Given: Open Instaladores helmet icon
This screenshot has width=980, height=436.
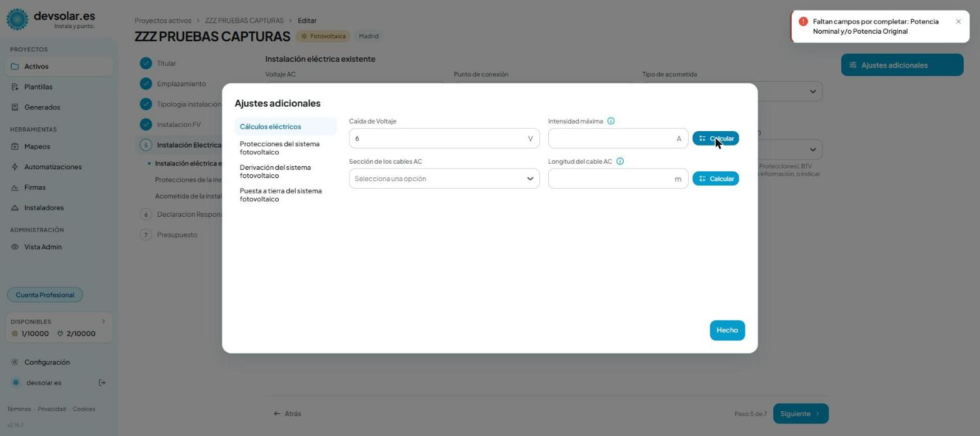Looking at the screenshot, I should pyautogui.click(x=15, y=208).
